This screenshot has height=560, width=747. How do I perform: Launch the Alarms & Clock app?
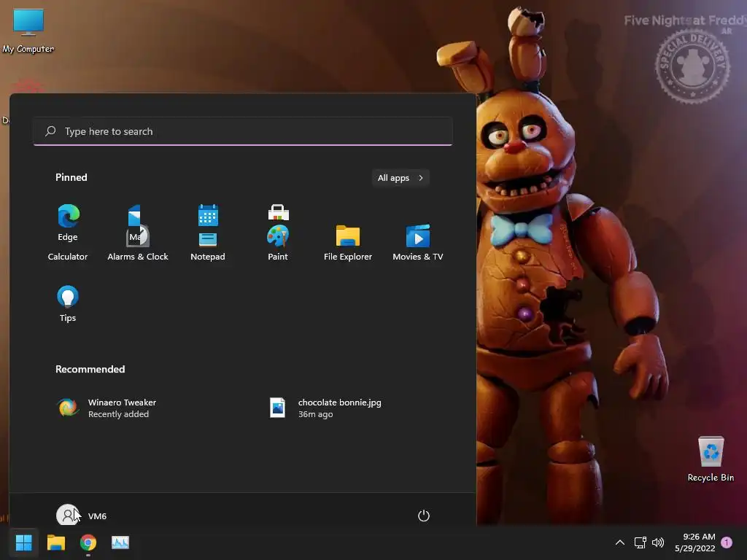(138, 243)
